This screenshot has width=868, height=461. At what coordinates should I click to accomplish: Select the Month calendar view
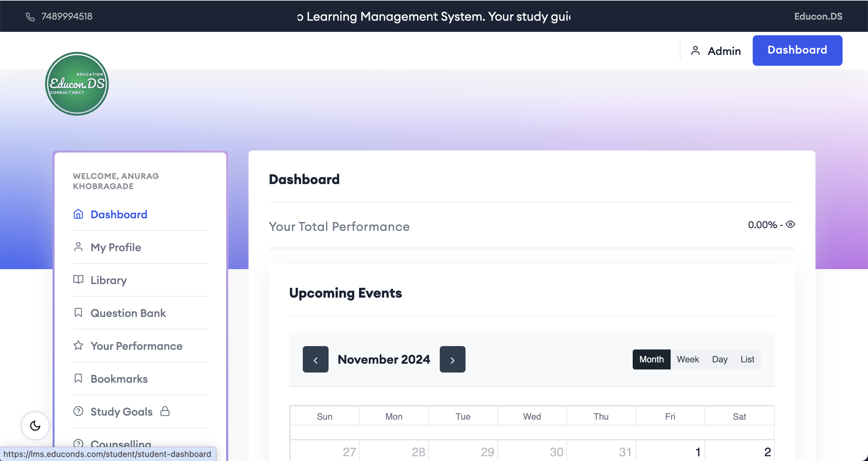652,359
